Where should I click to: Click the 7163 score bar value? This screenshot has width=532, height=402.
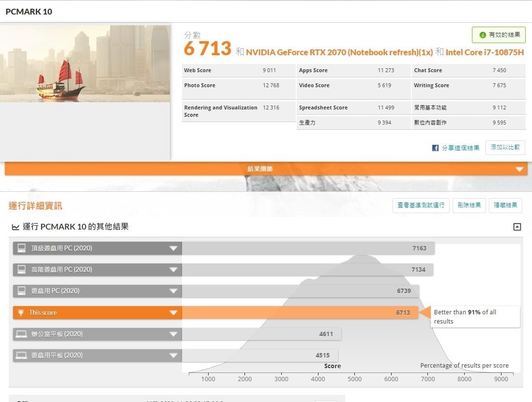419,248
